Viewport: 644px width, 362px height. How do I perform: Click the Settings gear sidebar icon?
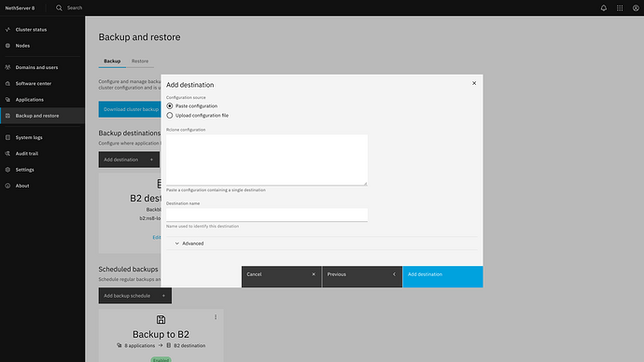7,170
